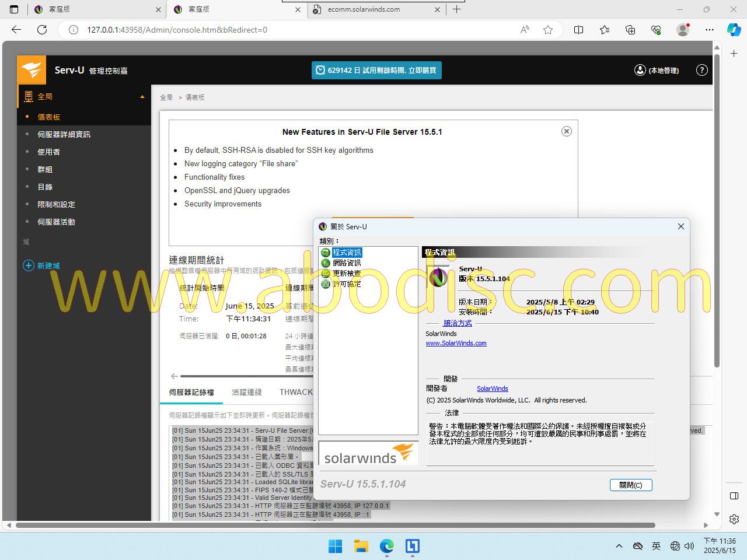Open 限制和設定 in the sidebar
This screenshot has width=747, height=560.
coord(57,204)
